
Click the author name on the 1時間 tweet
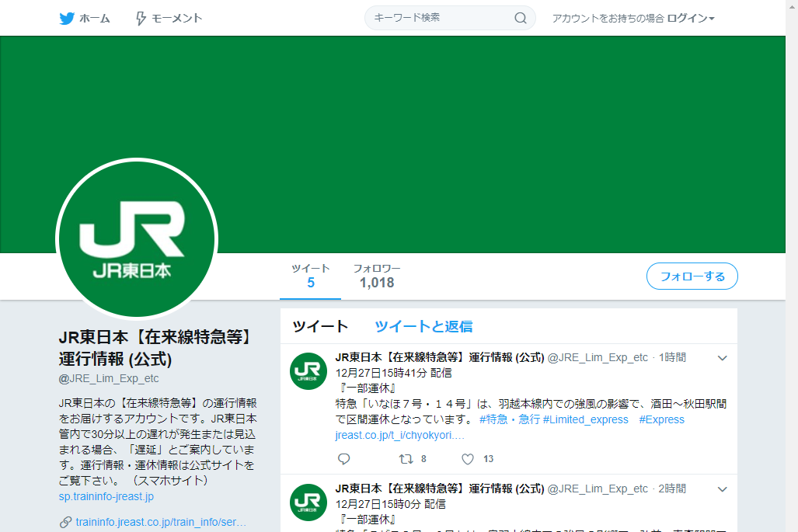click(440, 357)
